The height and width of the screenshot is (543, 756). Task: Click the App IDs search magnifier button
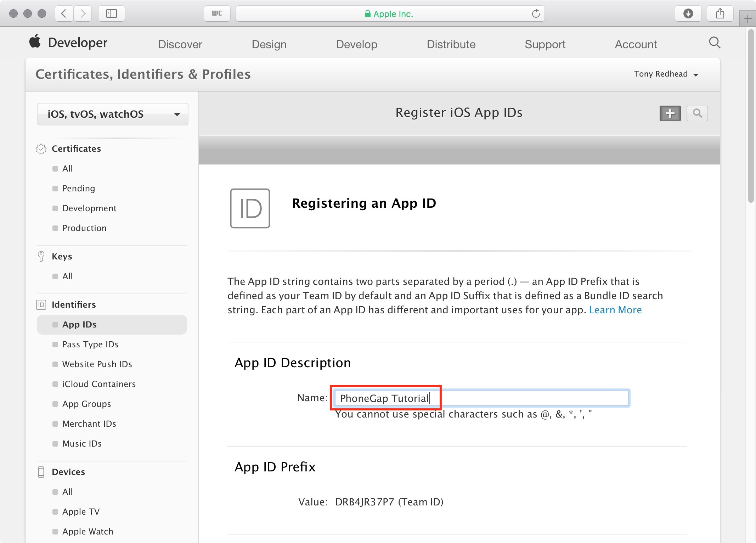(x=697, y=113)
